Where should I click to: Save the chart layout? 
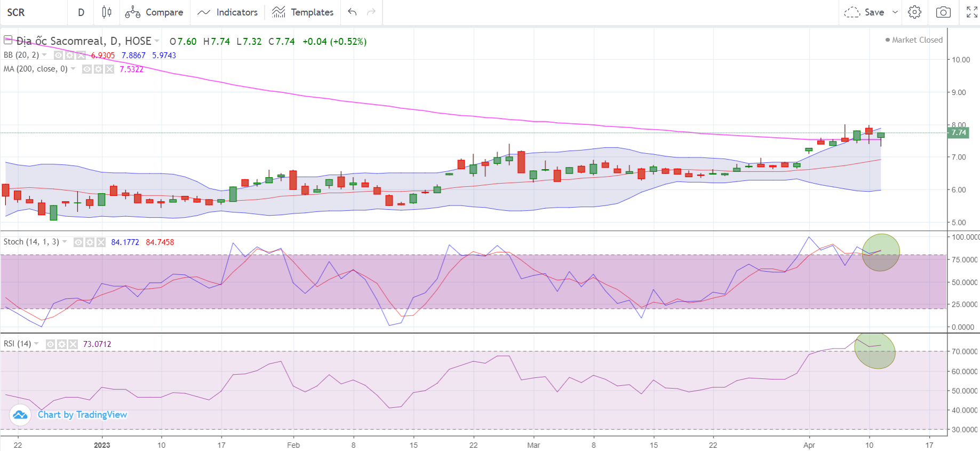click(865, 12)
